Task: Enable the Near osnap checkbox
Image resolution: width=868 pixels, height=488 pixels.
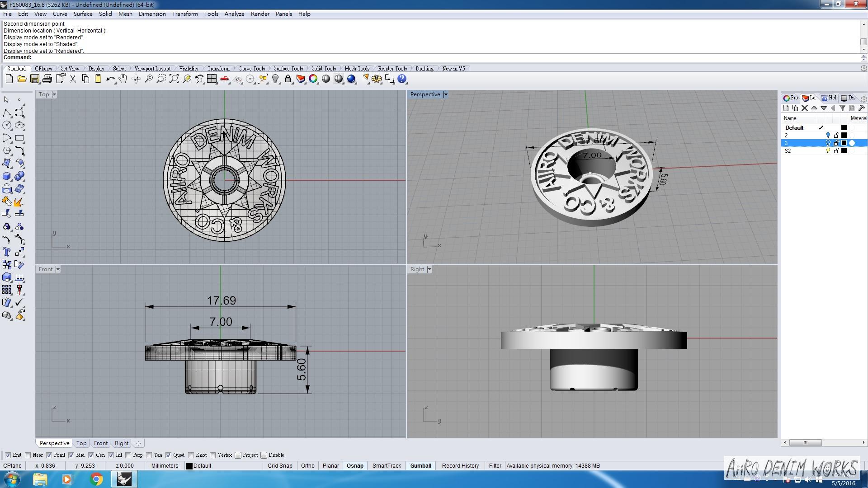Action: [28, 455]
